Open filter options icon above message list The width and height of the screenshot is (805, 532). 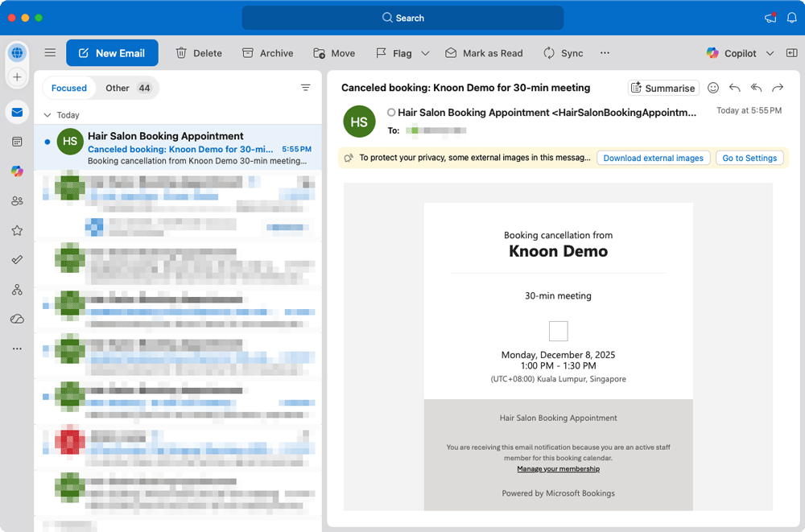pos(306,88)
